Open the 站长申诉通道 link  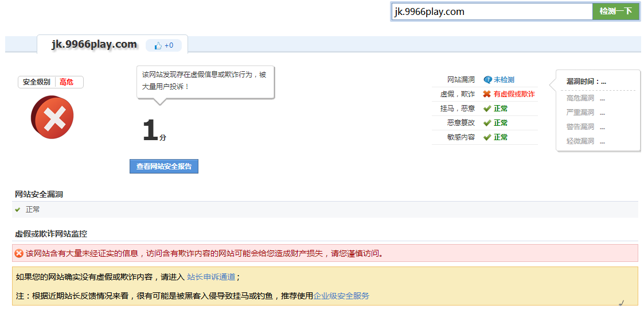211,277
